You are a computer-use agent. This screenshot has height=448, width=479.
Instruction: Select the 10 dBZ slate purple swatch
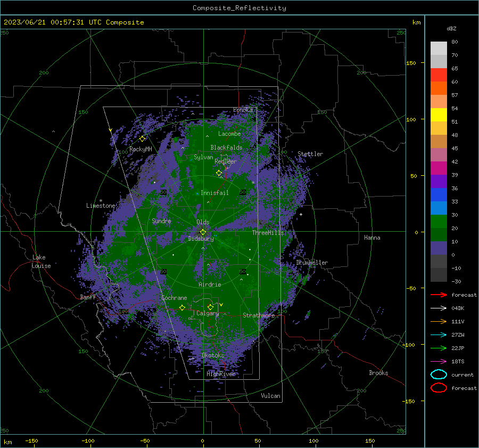[439, 248]
